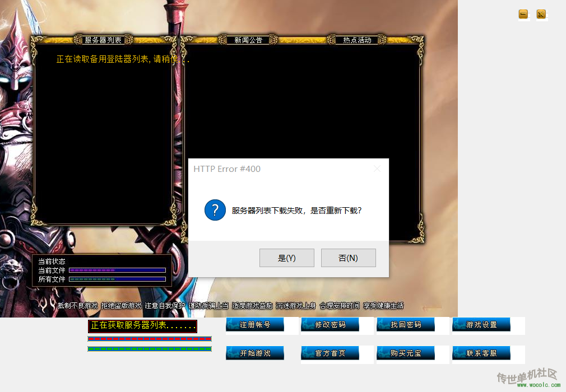Click the gold X close launcher icon

[x=541, y=15]
